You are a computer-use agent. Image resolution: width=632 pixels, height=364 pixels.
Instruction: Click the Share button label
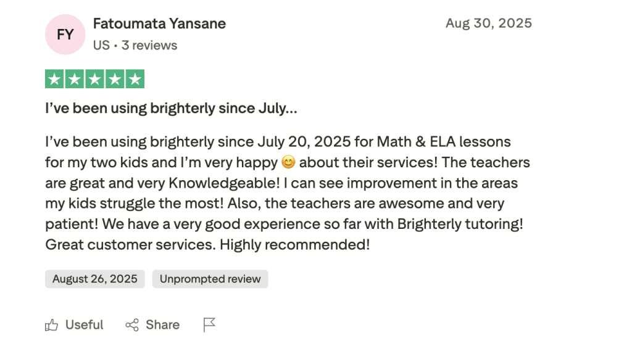click(x=162, y=325)
